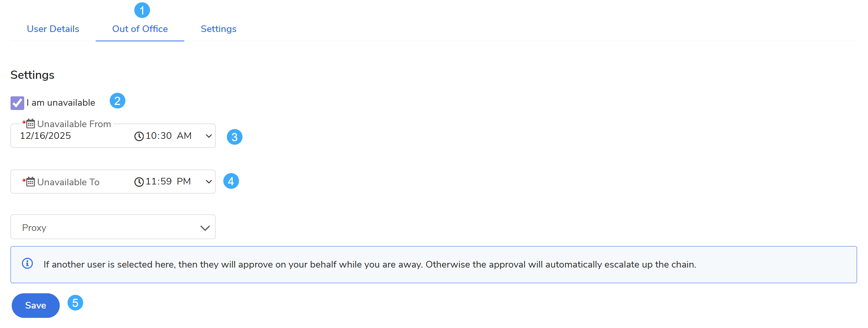The image size is (868, 328).
Task: Click clock icon next to 10:30 AM
Action: point(139,136)
